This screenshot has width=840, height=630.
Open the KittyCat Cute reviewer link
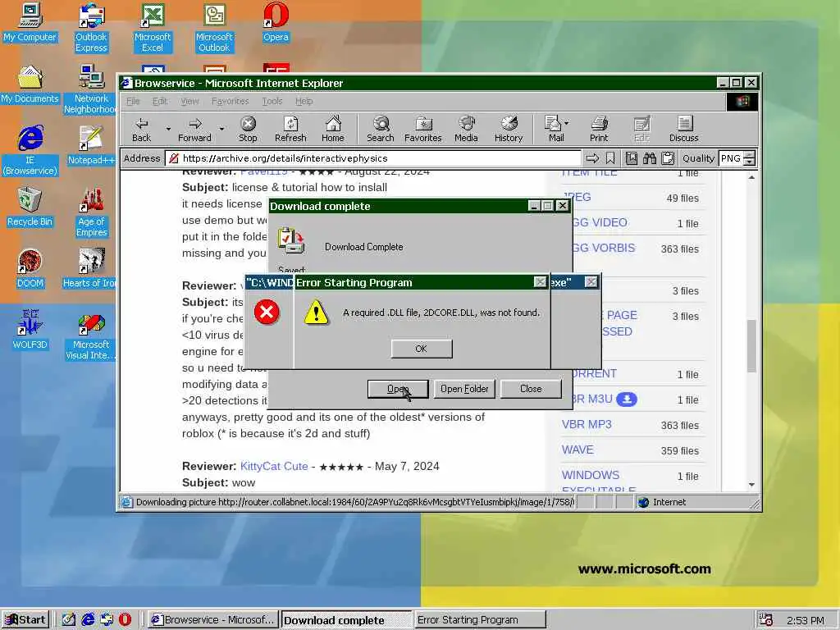274,466
